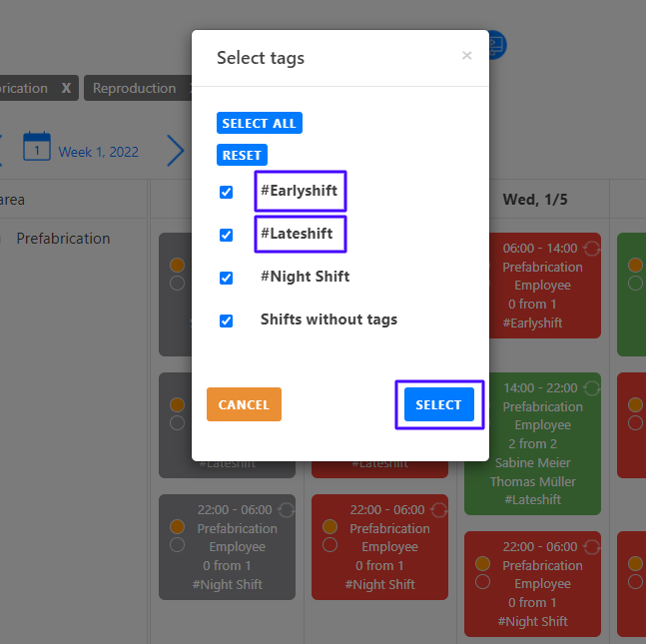
Task: Select empty radio on grey 22:00 night shift
Action: click(177, 545)
